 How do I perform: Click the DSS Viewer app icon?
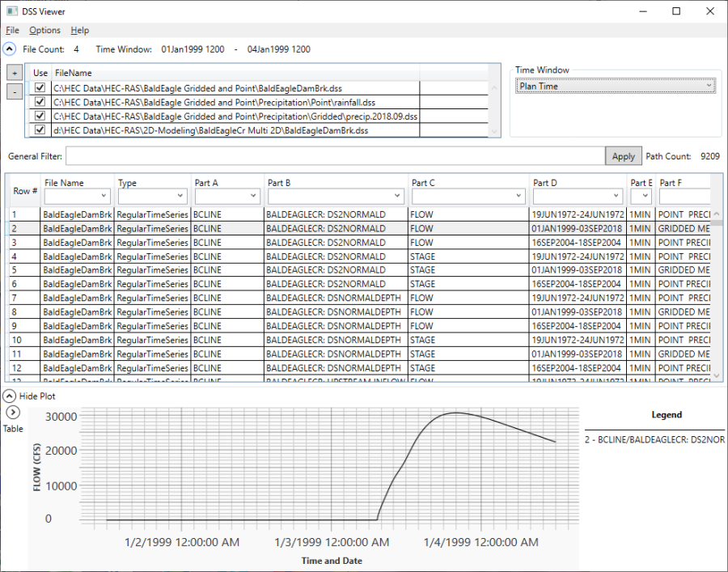pos(11,11)
